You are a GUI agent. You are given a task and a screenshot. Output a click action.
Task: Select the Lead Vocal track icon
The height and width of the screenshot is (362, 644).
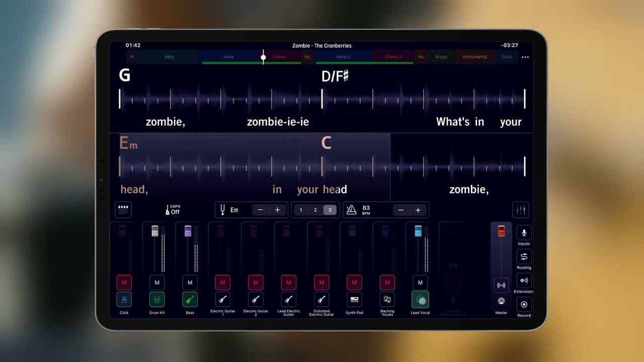[420, 300]
